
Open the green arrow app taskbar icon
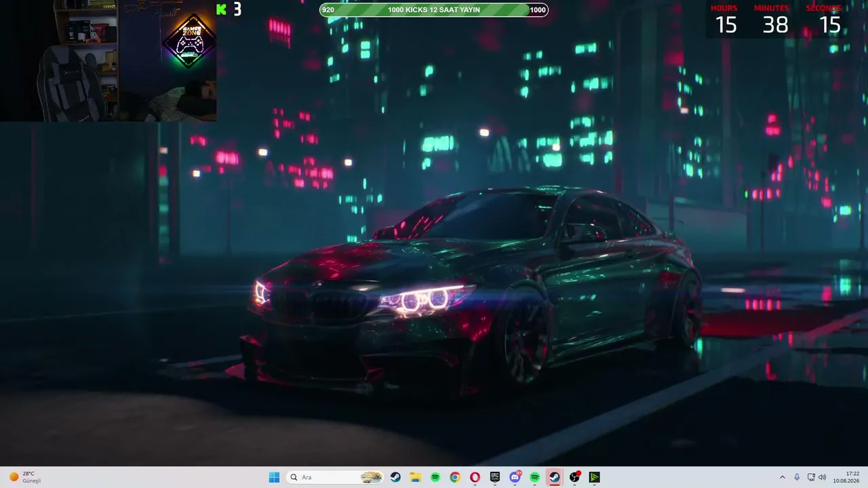pyautogui.click(x=594, y=477)
